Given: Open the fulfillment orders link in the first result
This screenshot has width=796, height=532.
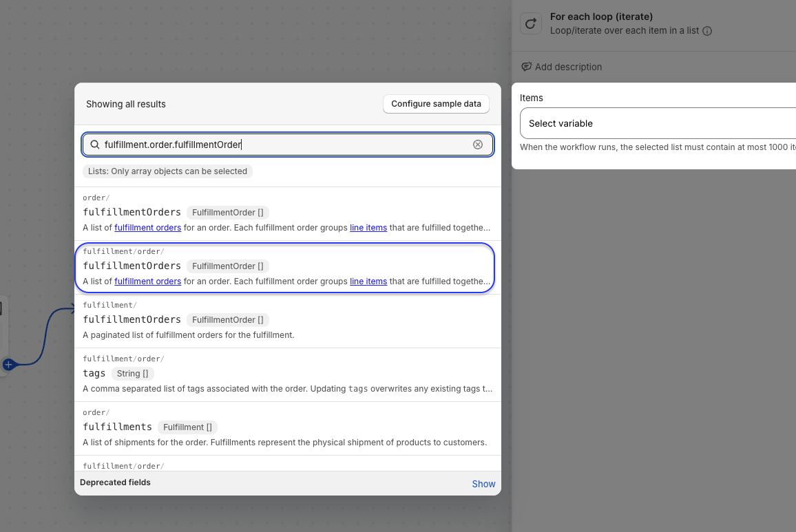Looking at the screenshot, I should click(x=147, y=228).
